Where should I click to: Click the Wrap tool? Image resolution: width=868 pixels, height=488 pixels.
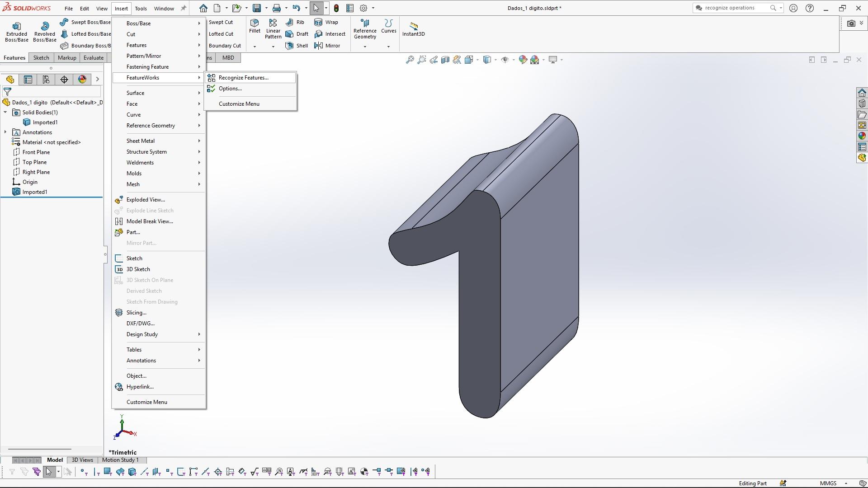point(326,22)
